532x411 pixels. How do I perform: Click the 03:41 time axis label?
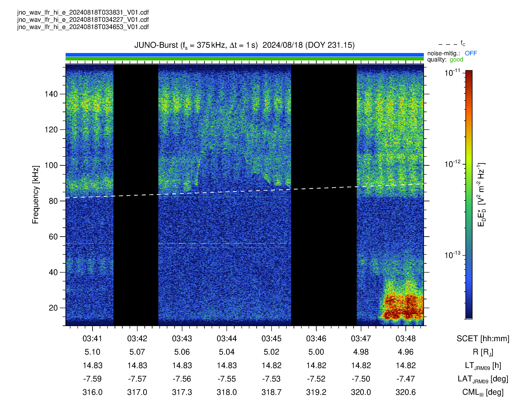click(x=92, y=339)
